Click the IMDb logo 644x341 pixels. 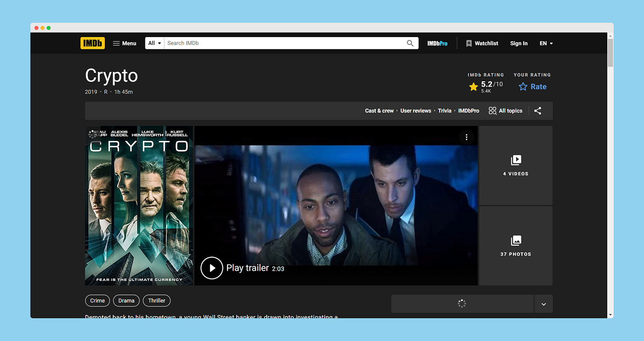92,43
